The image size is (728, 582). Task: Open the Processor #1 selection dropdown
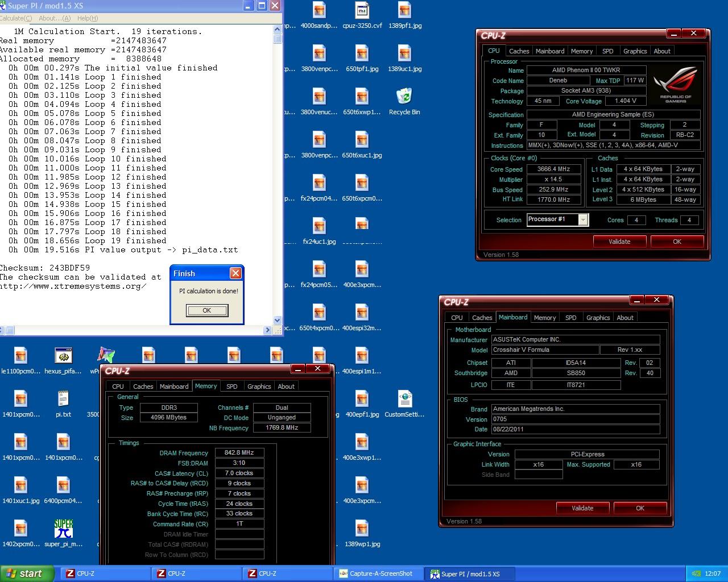click(x=583, y=220)
